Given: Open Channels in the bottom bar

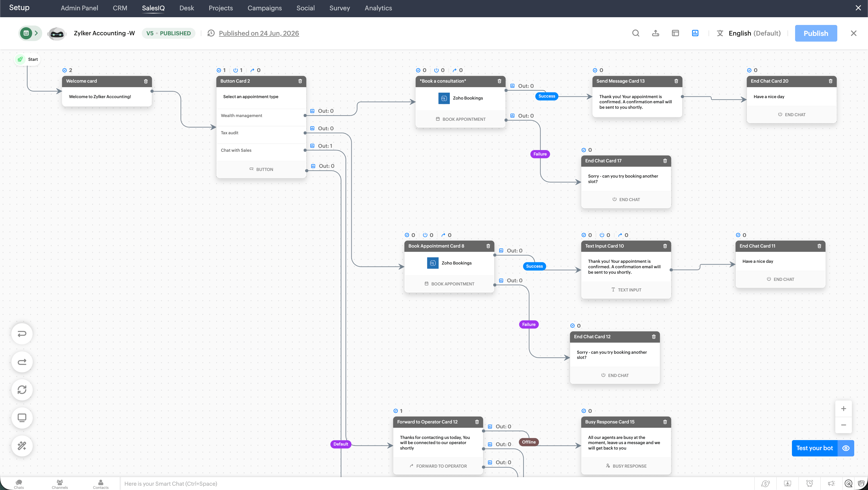Looking at the screenshot, I should coord(60,484).
